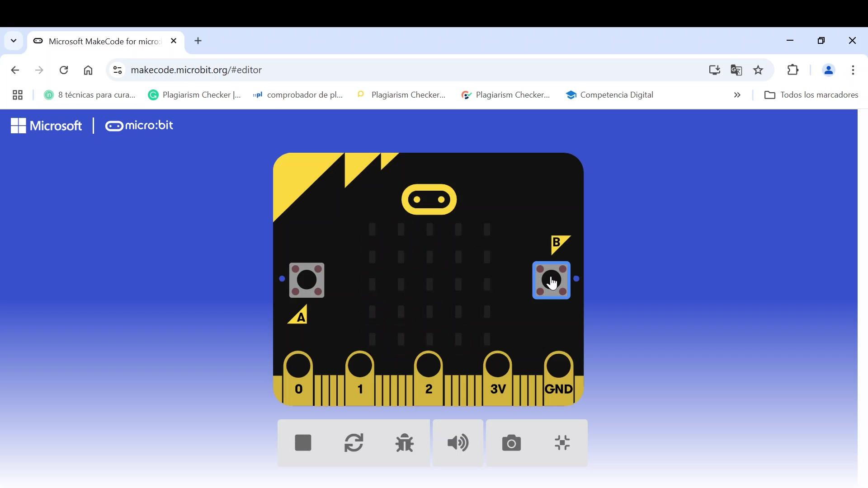Open Todos los marcadores folder
The image size is (868, 488).
(811, 95)
